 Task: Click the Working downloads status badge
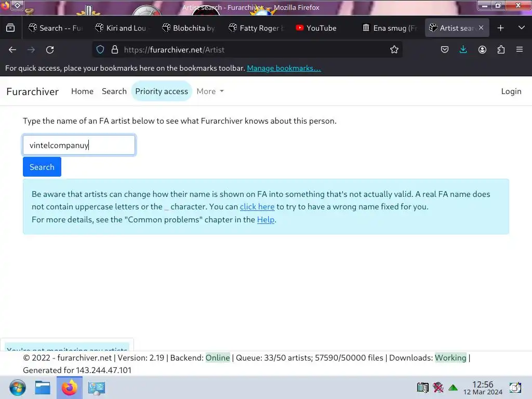click(450, 358)
